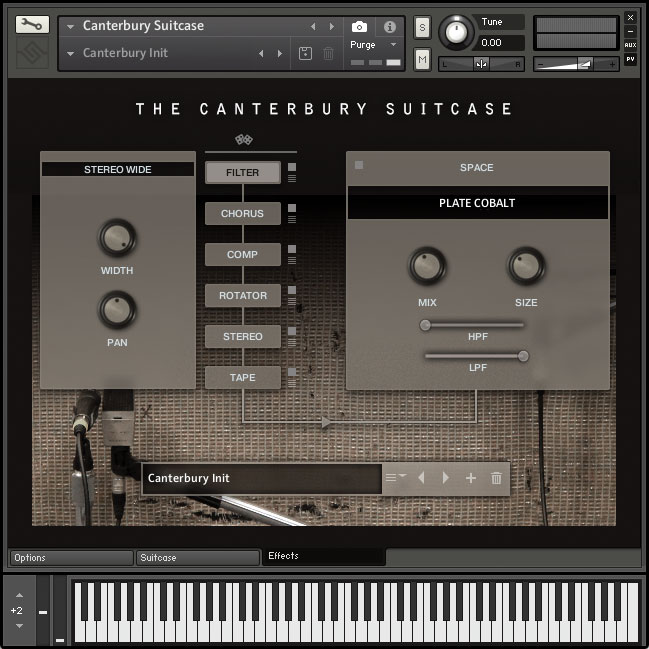Switch to the Options tab
Viewport: 649px width, 649px height.
click(x=70, y=558)
